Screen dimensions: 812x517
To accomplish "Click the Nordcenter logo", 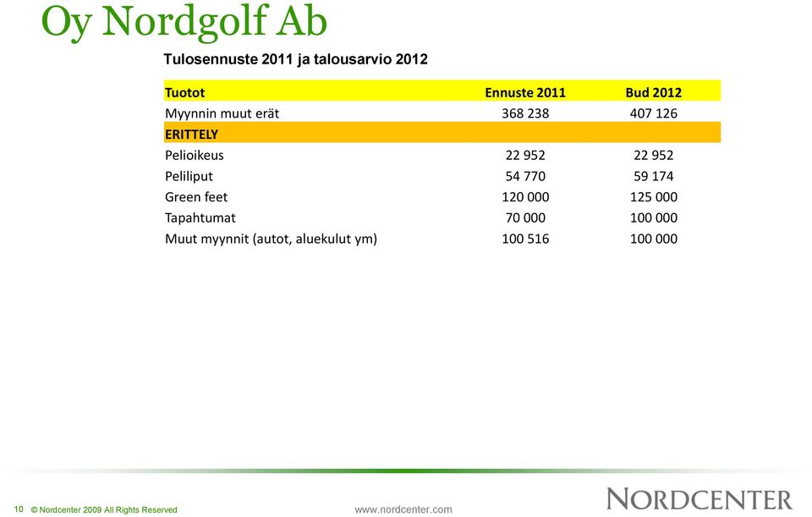I will coord(700,499).
